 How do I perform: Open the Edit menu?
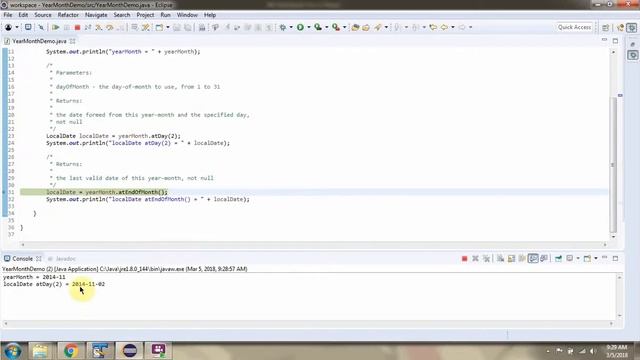tap(23, 15)
